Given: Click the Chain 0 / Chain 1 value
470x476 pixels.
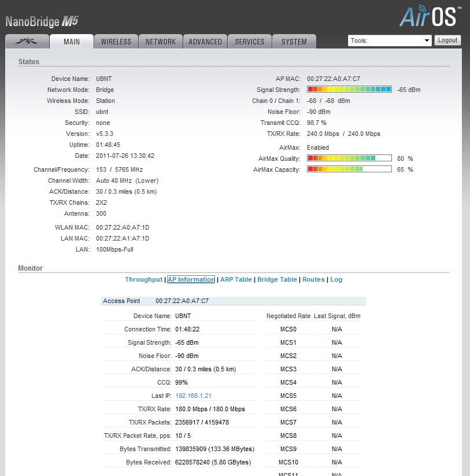Looking at the screenshot, I should (328, 101).
